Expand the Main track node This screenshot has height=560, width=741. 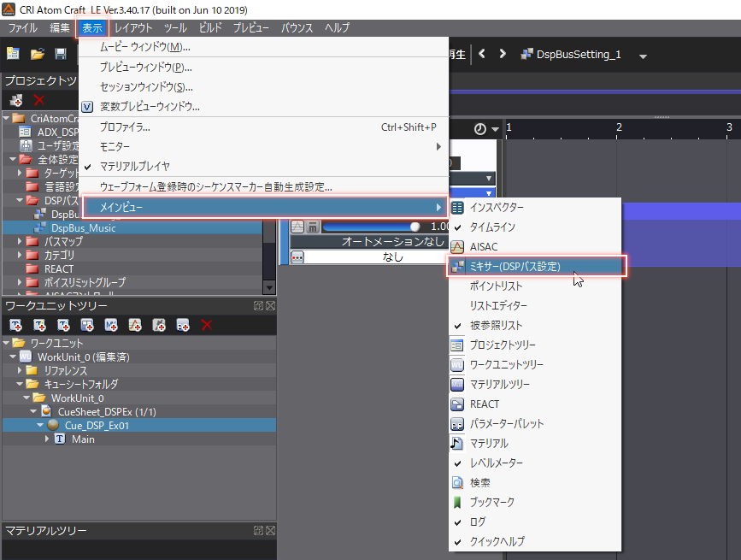pyautogui.click(x=47, y=439)
